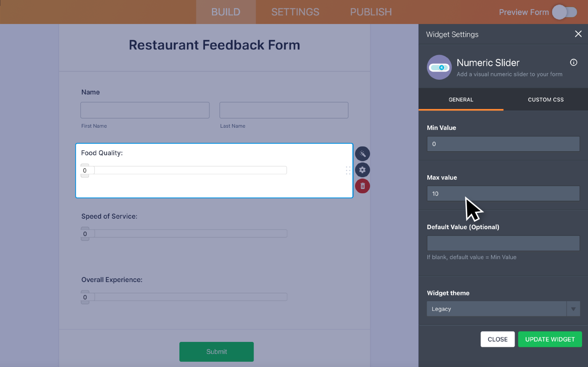Open the Widget theme Legacy dropdown

tap(496, 309)
